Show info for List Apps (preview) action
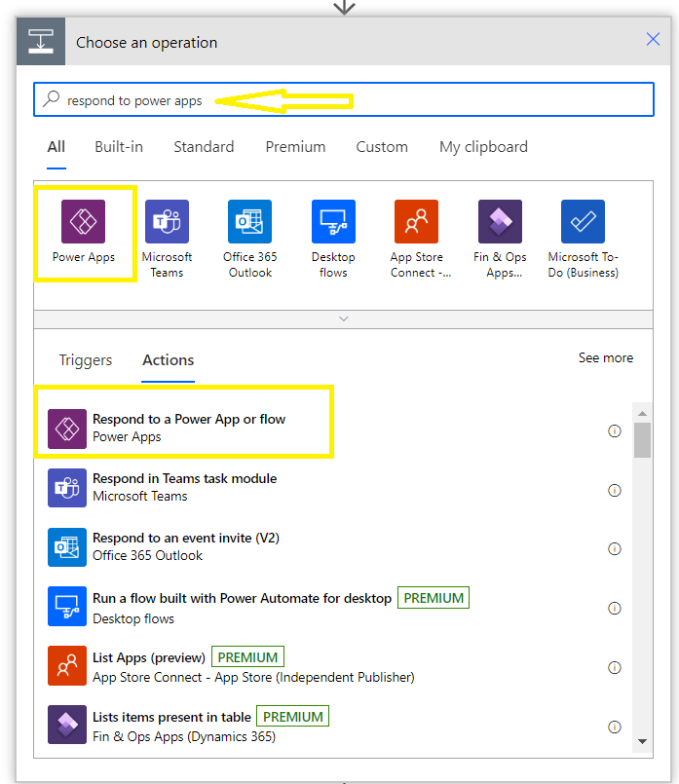Screen dimensions: 679x784 click(x=615, y=667)
